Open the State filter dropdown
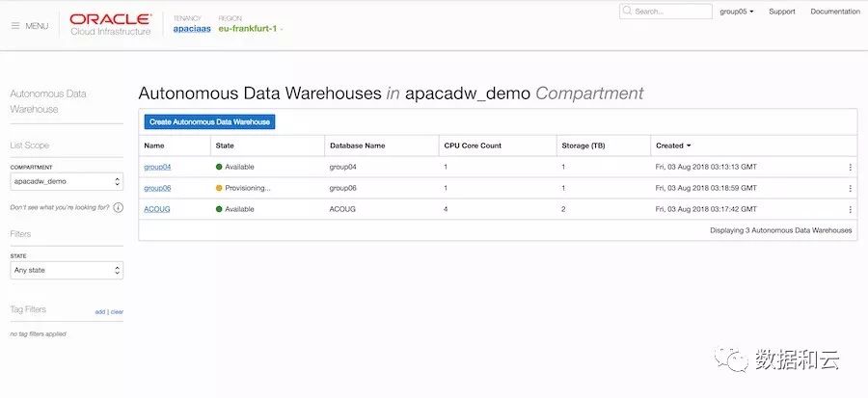This screenshot has width=868, height=398. click(67, 270)
